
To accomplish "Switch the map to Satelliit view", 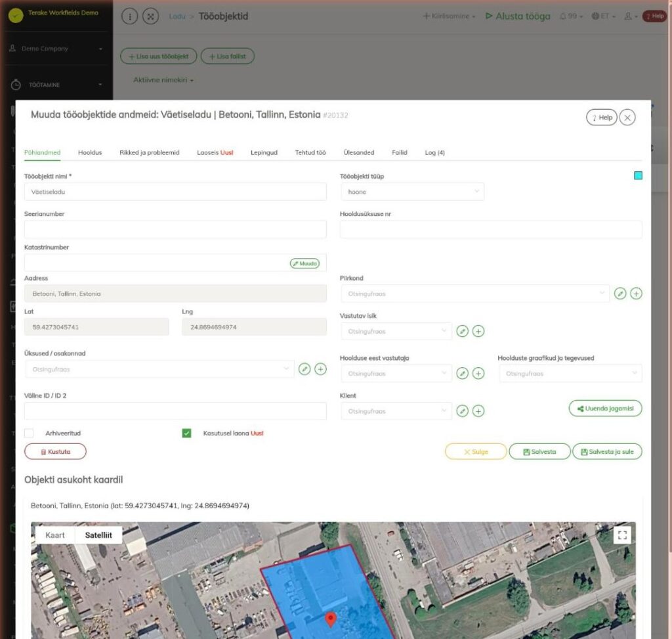I will [98, 535].
